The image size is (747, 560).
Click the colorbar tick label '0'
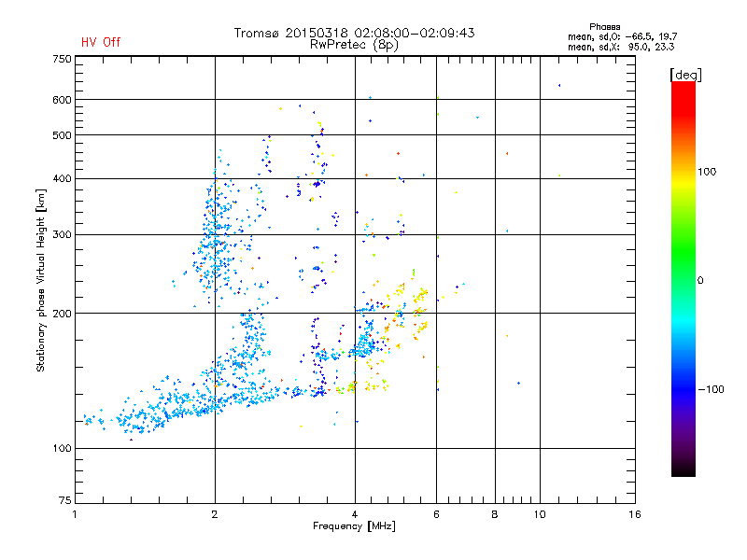pos(700,281)
